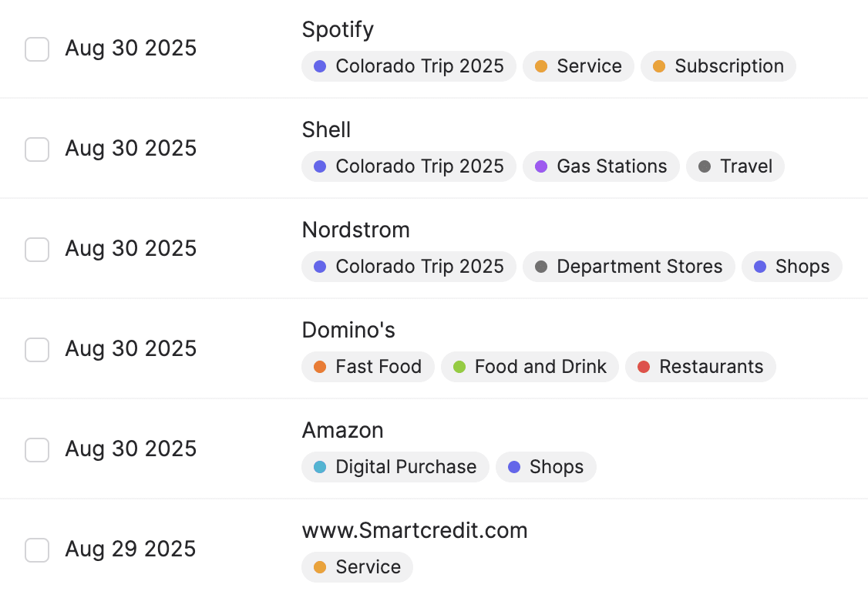The image size is (868, 598).
Task: Click the Gas Stations tag on the Shell row
Action: (601, 166)
